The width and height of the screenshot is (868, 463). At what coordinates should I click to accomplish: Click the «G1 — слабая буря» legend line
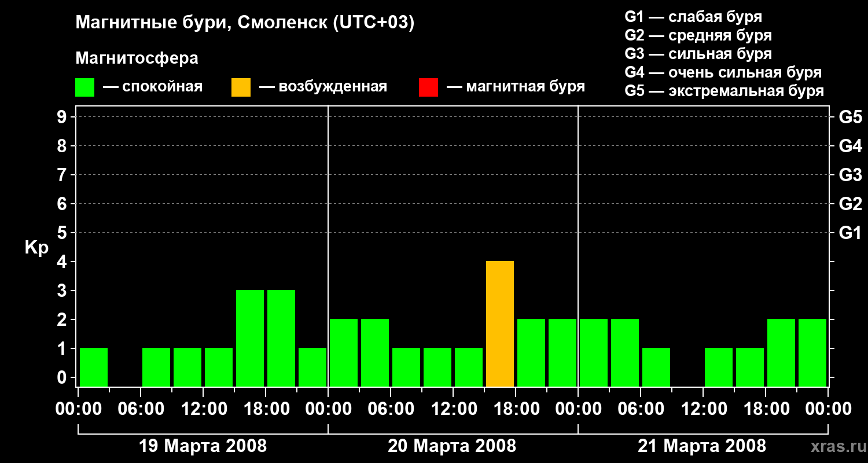tap(693, 16)
